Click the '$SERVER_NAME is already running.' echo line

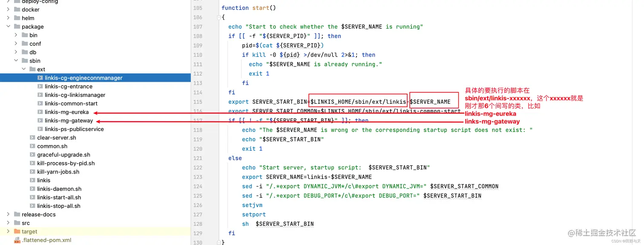tap(316, 64)
